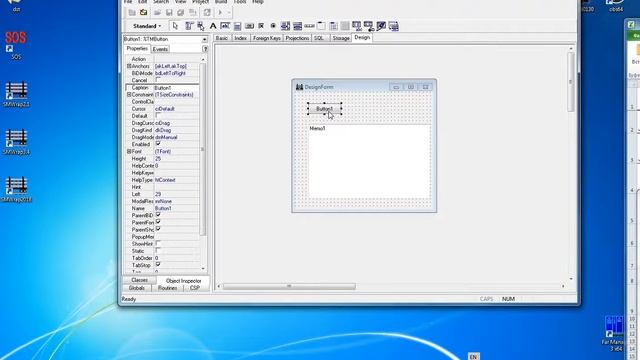Select the list box component right of radio icon
The height and width of the screenshot is (360, 640).
285,26
